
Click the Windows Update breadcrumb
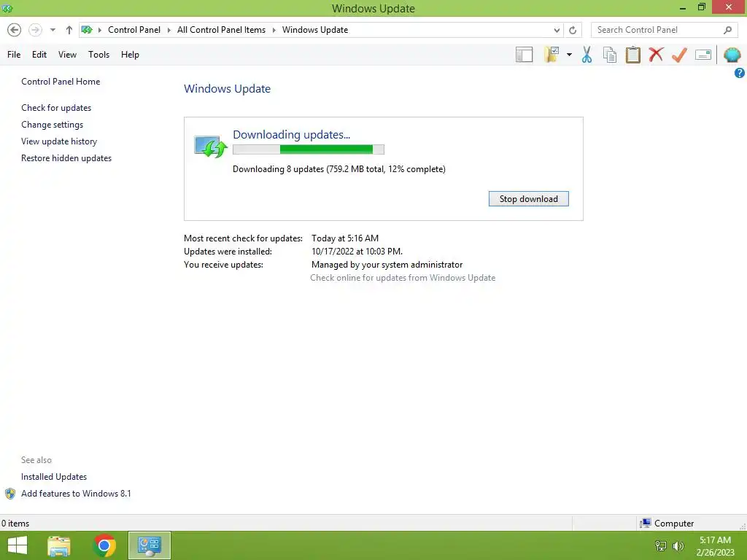(x=315, y=30)
